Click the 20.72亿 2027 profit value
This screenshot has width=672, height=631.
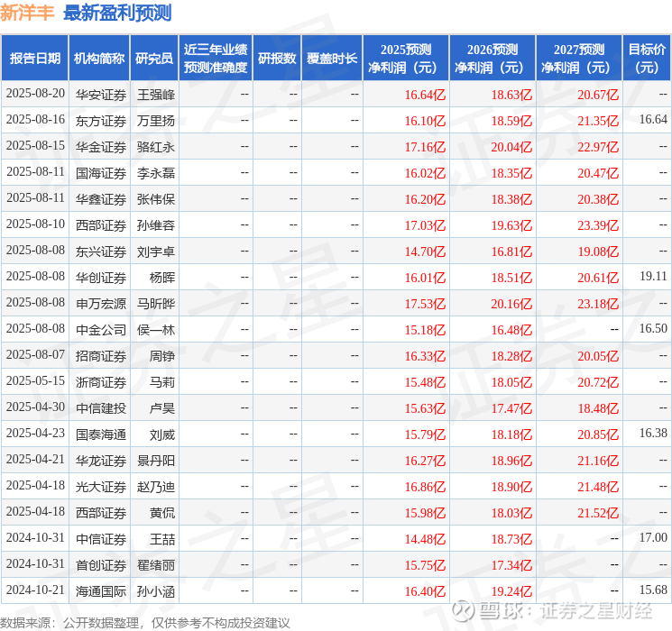click(598, 382)
